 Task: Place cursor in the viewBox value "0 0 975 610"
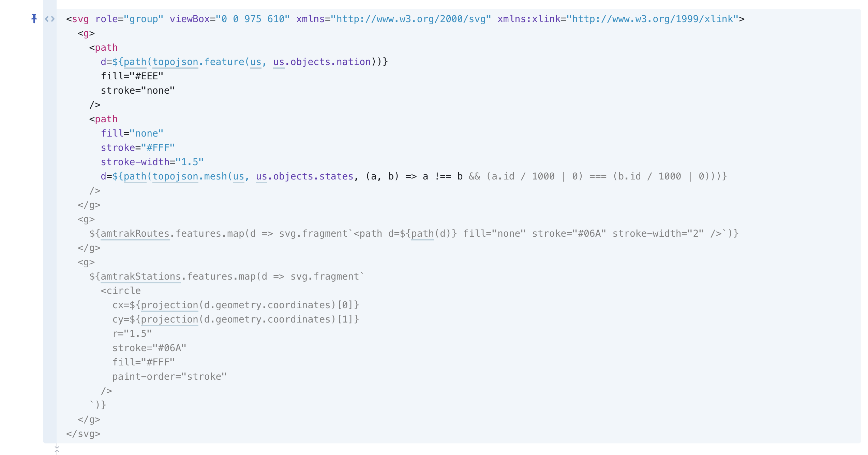pos(253,19)
